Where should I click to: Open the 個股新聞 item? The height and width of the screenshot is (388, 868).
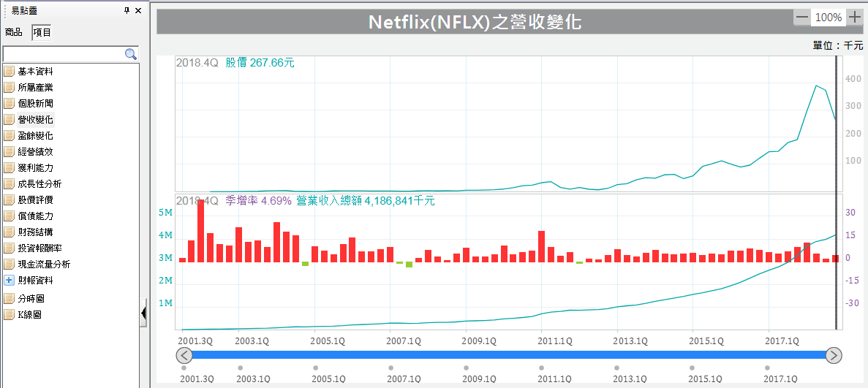coord(35,104)
